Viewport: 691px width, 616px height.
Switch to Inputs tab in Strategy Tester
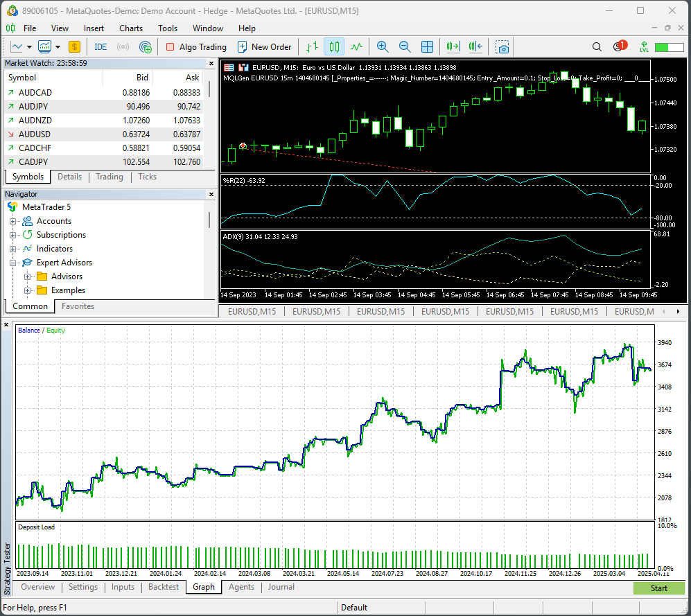[x=123, y=587]
